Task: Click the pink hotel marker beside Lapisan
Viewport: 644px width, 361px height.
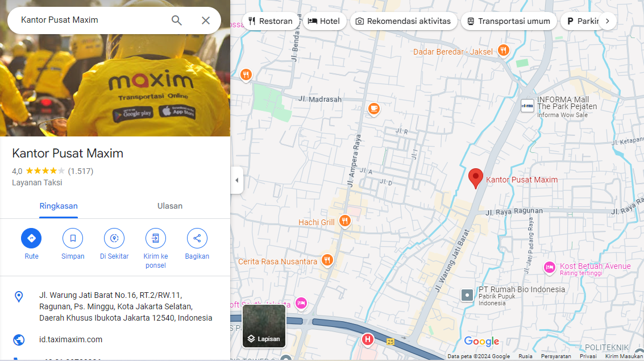Action: coord(301,304)
